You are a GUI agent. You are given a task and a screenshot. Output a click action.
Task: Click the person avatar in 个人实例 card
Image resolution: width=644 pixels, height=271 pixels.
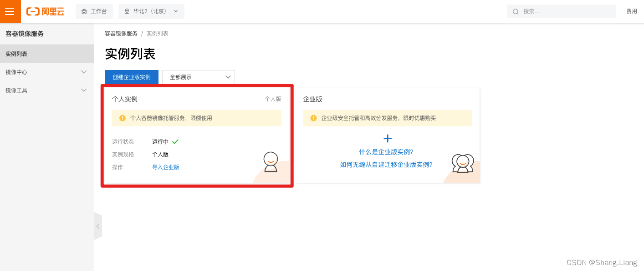[271, 162]
